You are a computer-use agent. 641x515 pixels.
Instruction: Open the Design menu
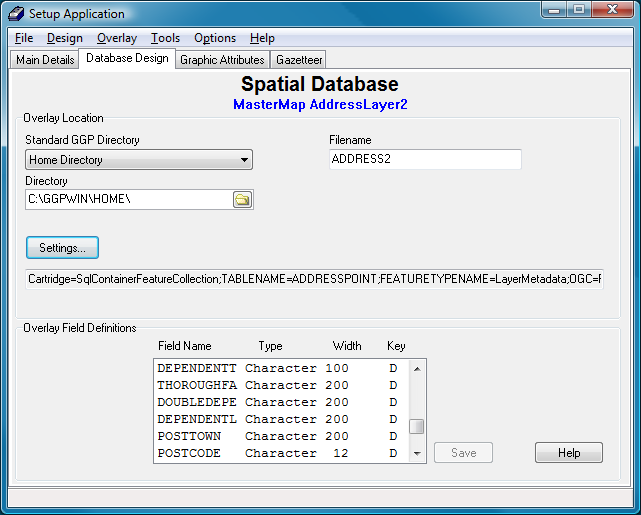[65, 38]
